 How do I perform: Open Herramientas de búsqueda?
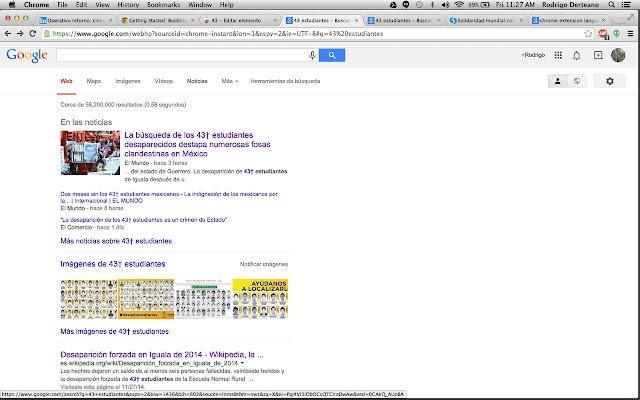point(285,81)
